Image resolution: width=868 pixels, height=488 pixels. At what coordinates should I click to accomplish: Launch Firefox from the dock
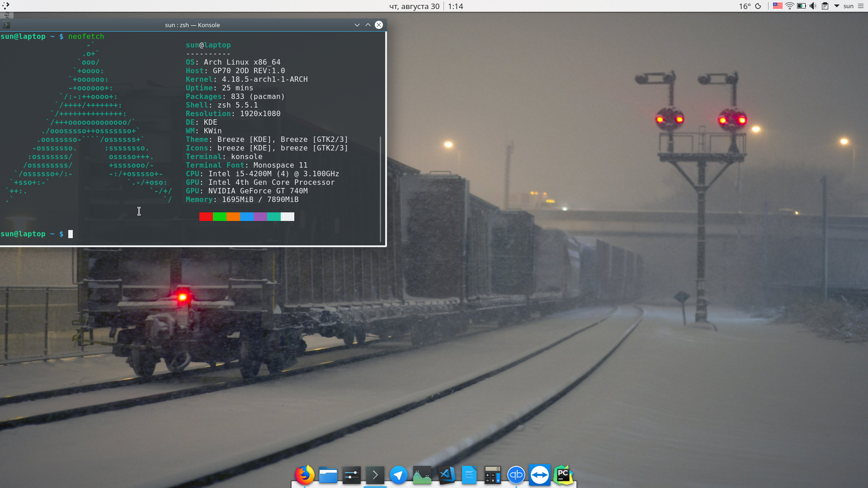(x=305, y=475)
